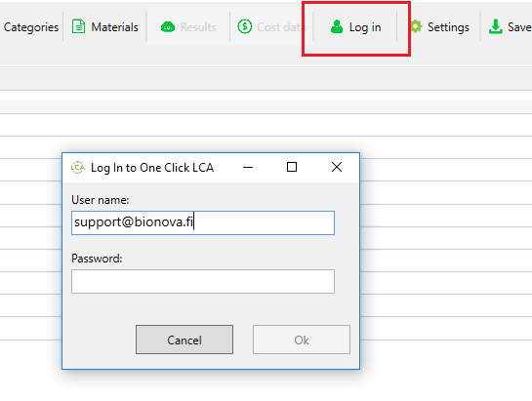Click the dollar-sign Cost data icon

(245, 26)
